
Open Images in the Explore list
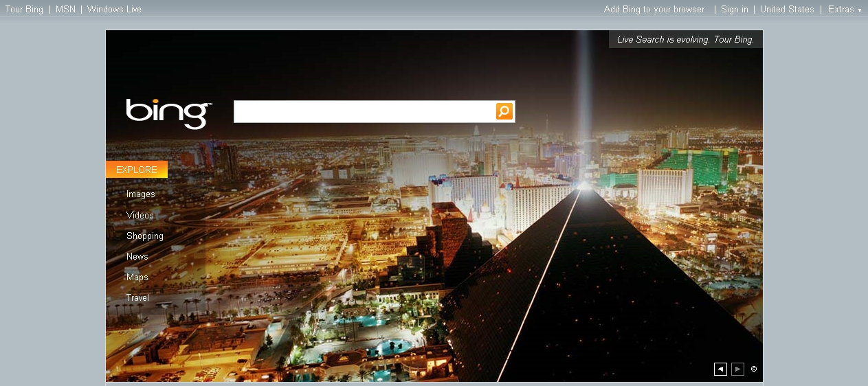click(141, 194)
